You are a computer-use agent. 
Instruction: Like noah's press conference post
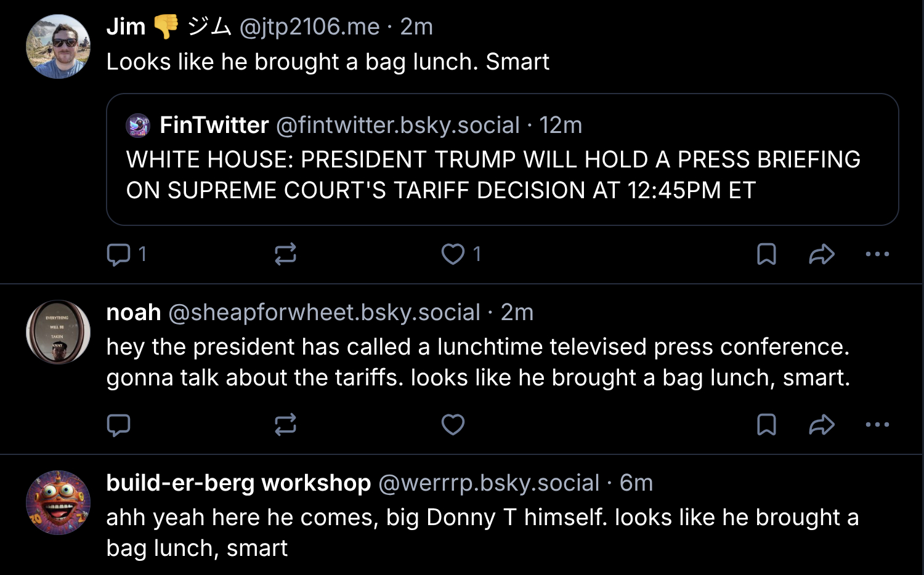[x=453, y=425]
